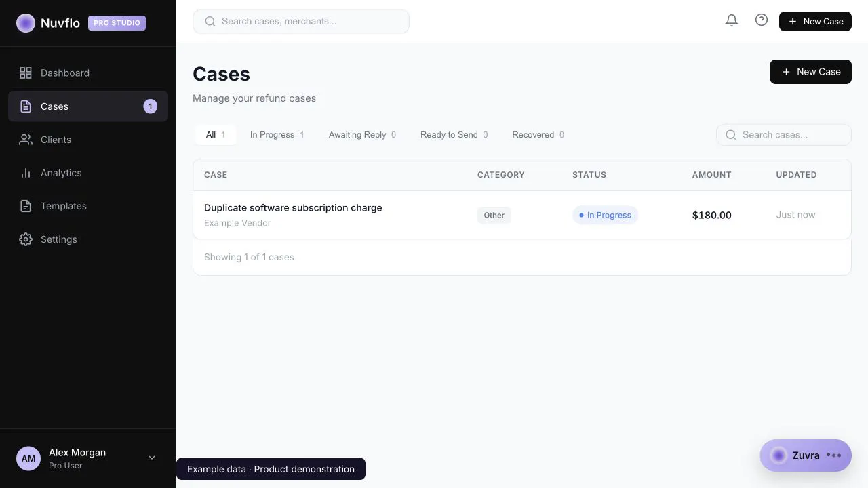The height and width of the screenshot is (488, 868).
Task: Focus the Search cases filter field
Action: pos(784,135)
